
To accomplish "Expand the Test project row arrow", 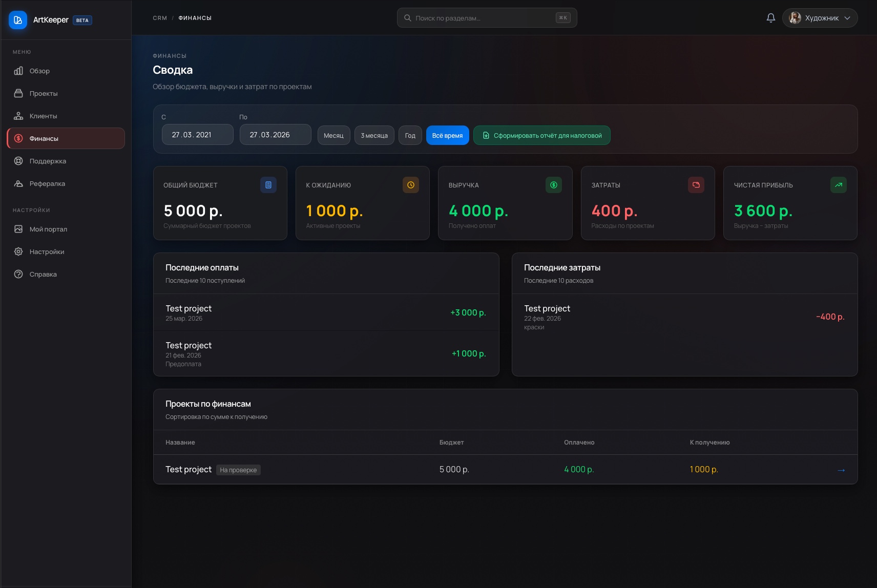I will (841, 469).
